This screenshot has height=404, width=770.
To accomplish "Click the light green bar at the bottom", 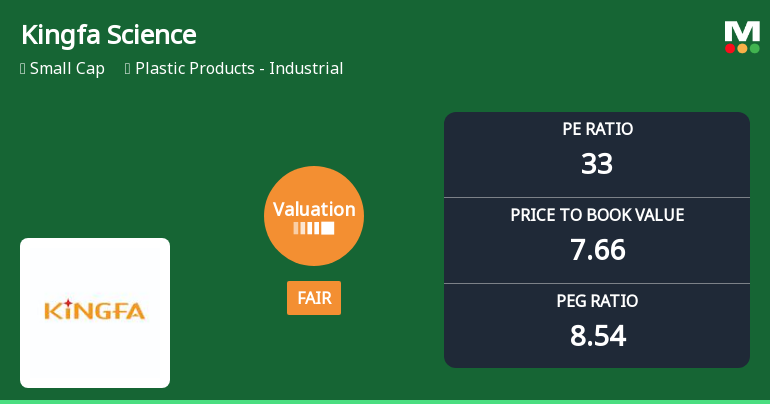I will (385, 401).
